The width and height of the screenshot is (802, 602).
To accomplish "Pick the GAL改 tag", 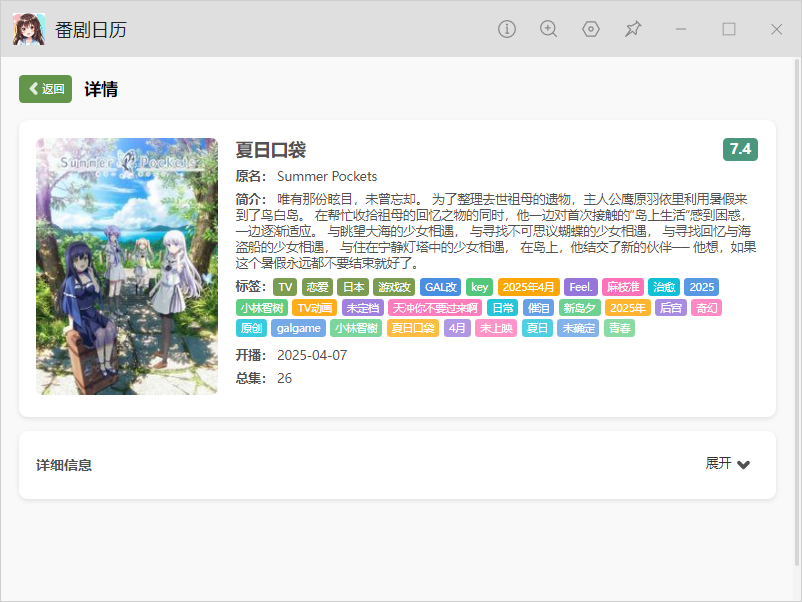I will click(x=440, y=287).
